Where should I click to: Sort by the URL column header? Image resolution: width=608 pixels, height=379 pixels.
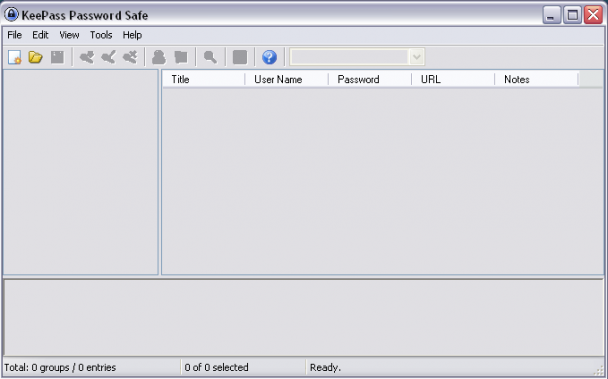point(453,79)
